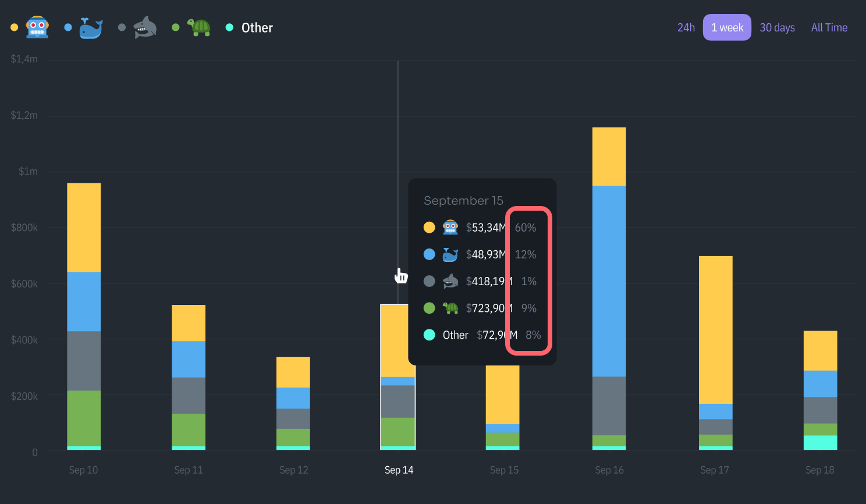866x504 pixels.
Task: Click the turtle icon in tooltip
Action: (x=450, y=308)
